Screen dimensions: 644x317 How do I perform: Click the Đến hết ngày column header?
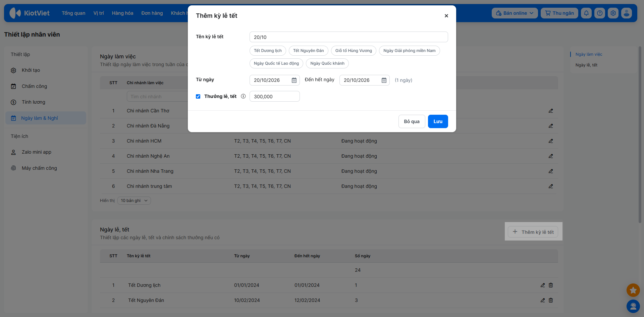pos(307,256)
